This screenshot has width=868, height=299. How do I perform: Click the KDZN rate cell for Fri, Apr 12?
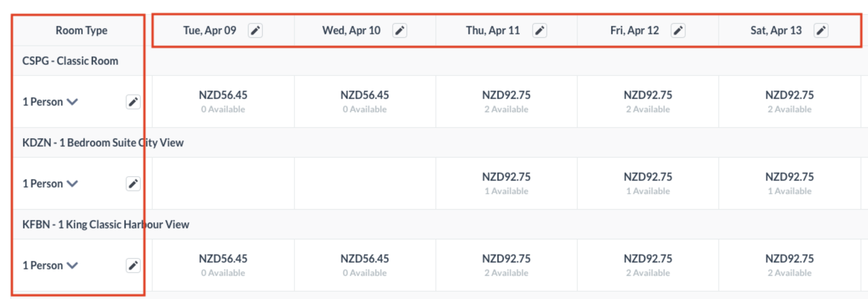pyautogui.click(x=648, y=183)
